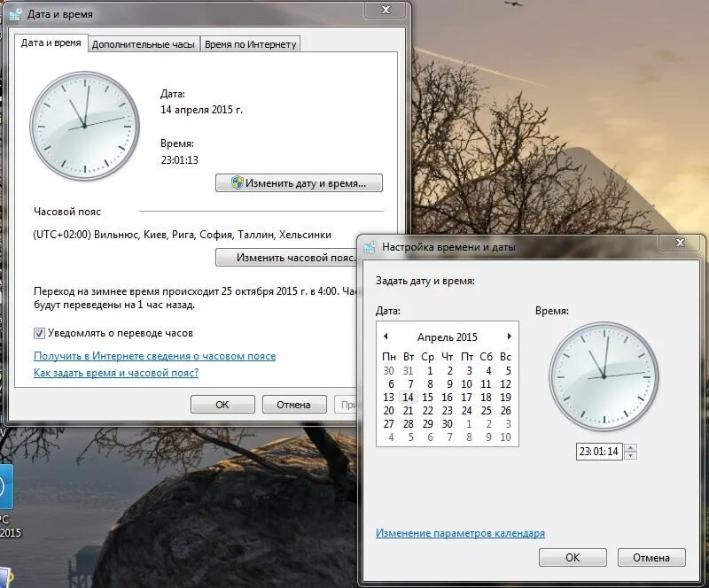709x588 pixels.
Task: Click the analog clock in the Настройка времени и даты dialog
Action: point(604,376)
